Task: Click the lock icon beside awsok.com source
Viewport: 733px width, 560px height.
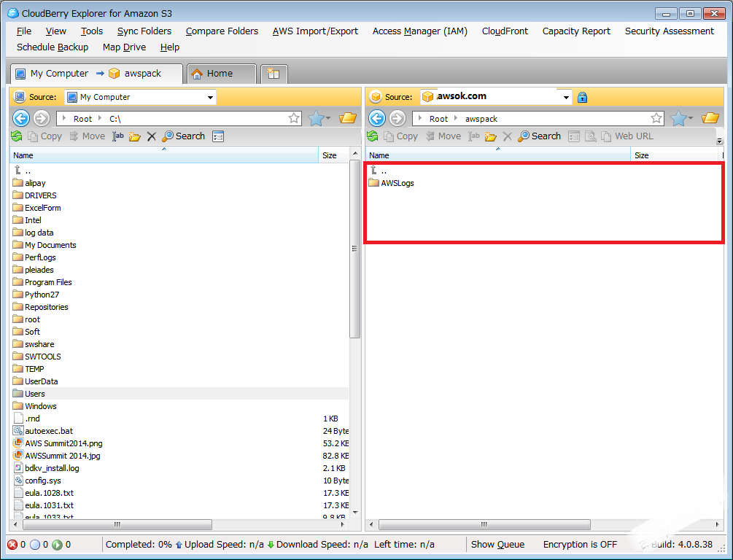Action: click(x=582, y=97)
